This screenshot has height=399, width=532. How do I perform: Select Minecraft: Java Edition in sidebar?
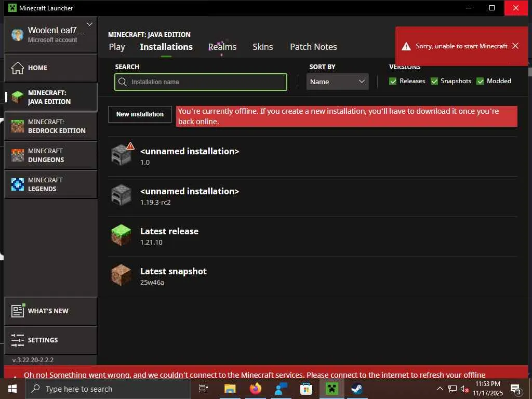click(x=50, y=97)
